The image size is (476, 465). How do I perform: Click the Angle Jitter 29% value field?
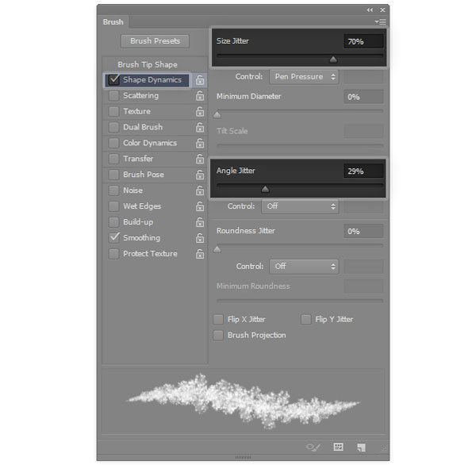363,171
